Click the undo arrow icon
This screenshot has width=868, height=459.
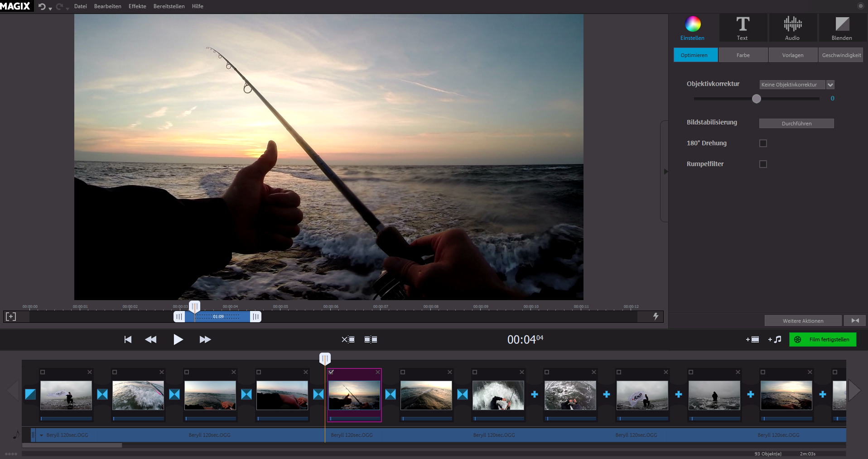[x=42, y=6]
